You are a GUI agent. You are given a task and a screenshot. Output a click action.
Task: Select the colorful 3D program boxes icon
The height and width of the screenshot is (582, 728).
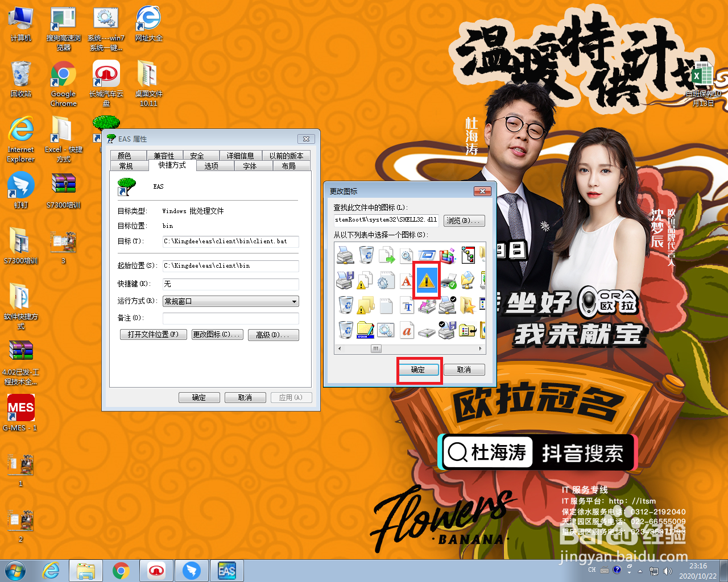coord(447,255)
